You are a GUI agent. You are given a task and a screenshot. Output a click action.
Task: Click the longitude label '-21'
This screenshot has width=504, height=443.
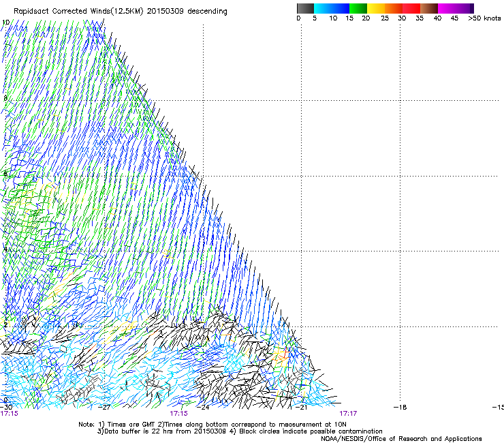pyautogui.click(x=301, y=408)
